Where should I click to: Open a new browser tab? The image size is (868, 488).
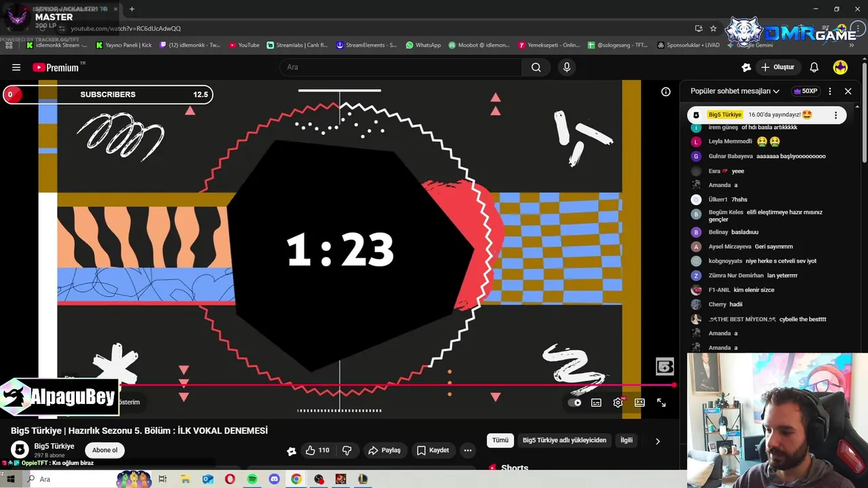(132, 9)
